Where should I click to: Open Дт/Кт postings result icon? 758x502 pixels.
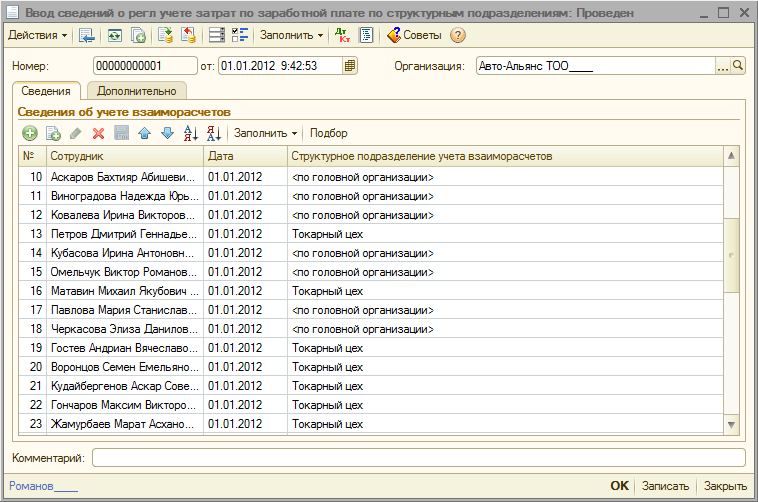coord(343,35)
